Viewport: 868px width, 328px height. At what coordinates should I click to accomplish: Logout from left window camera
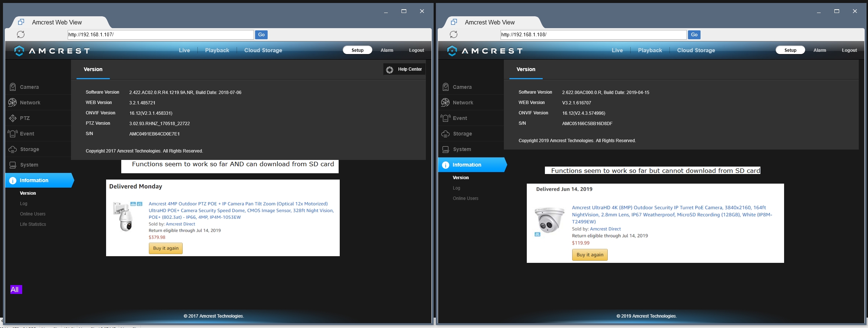pyautogui.click(x=417, y=50)
